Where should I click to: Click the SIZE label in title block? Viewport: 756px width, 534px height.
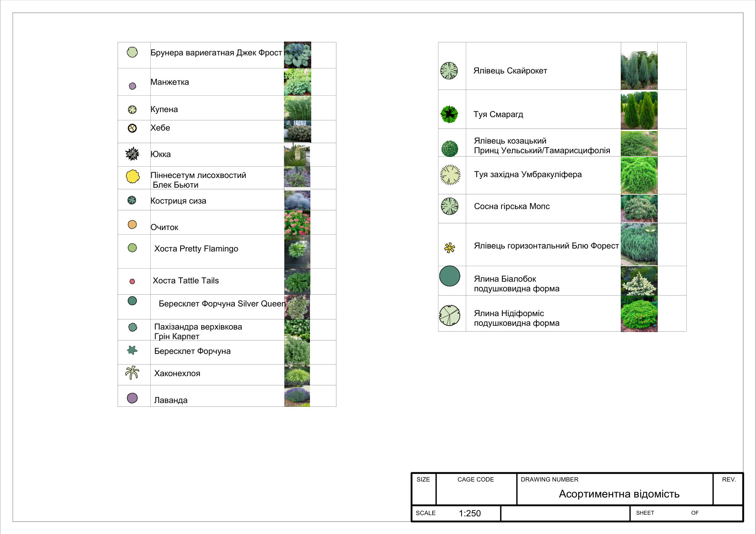[x=423, y=479]
